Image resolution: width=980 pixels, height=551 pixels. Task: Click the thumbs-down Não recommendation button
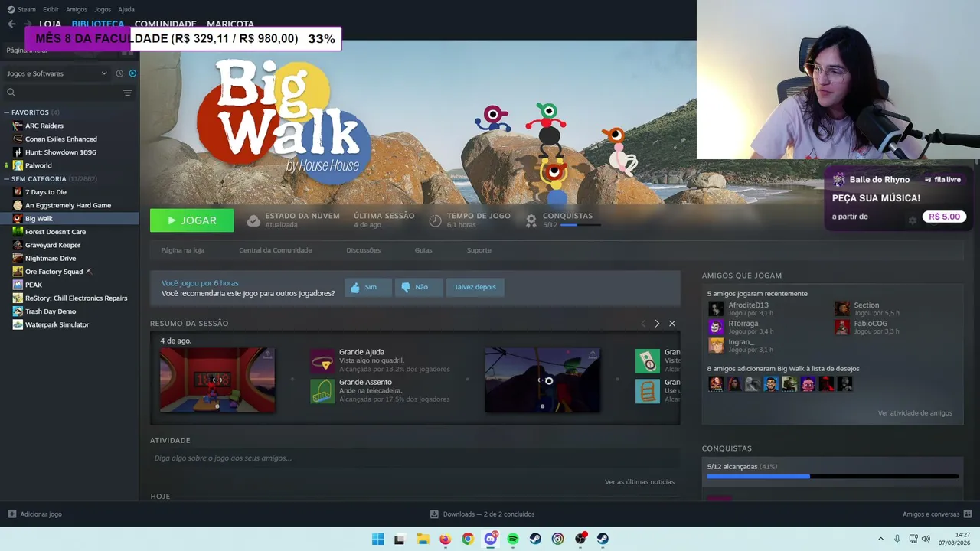(419, 287)
